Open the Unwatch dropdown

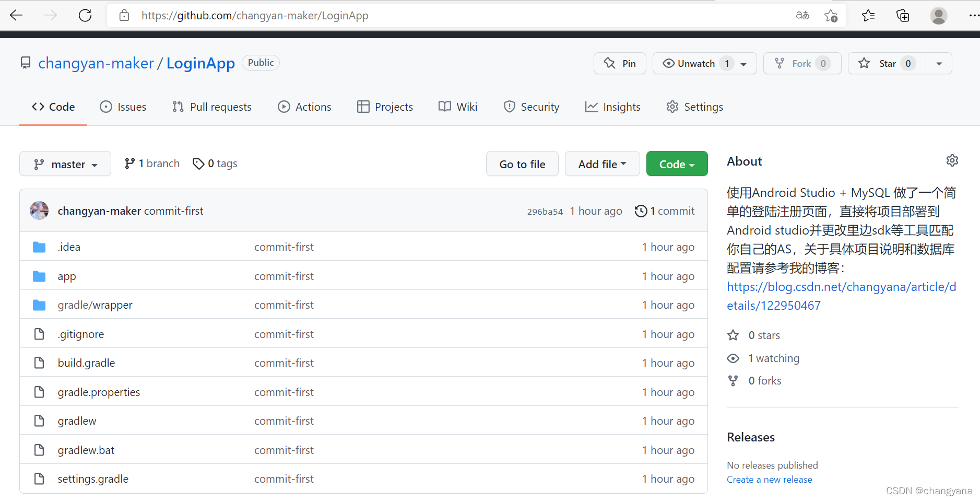coord(705,63)
